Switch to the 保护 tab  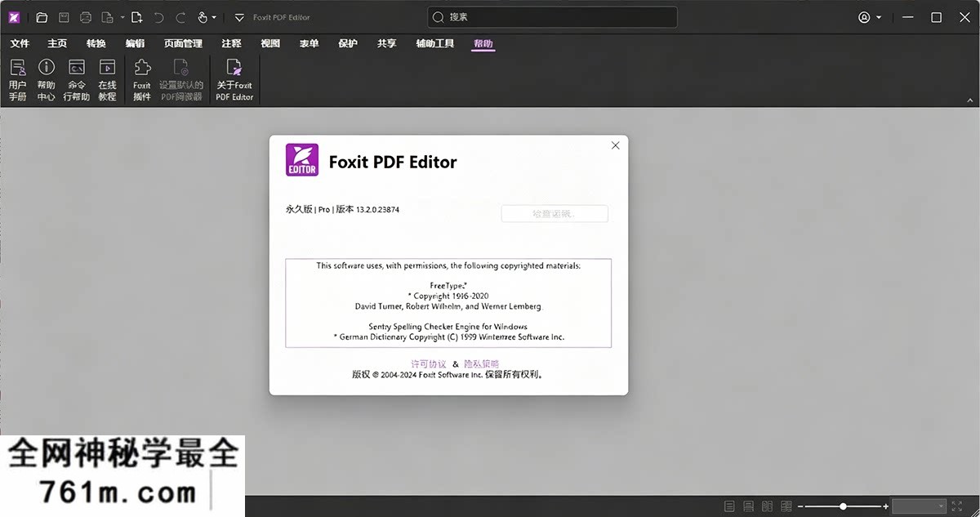pyautogui.click(x=348, y=43)
